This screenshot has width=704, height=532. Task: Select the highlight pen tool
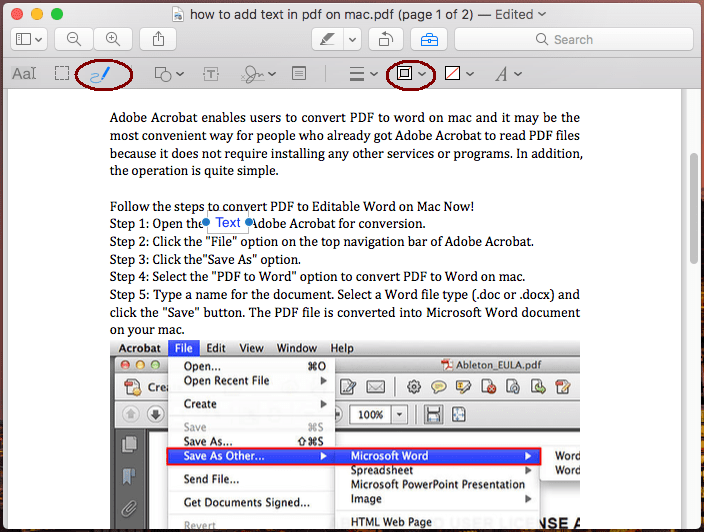point(328,40)
